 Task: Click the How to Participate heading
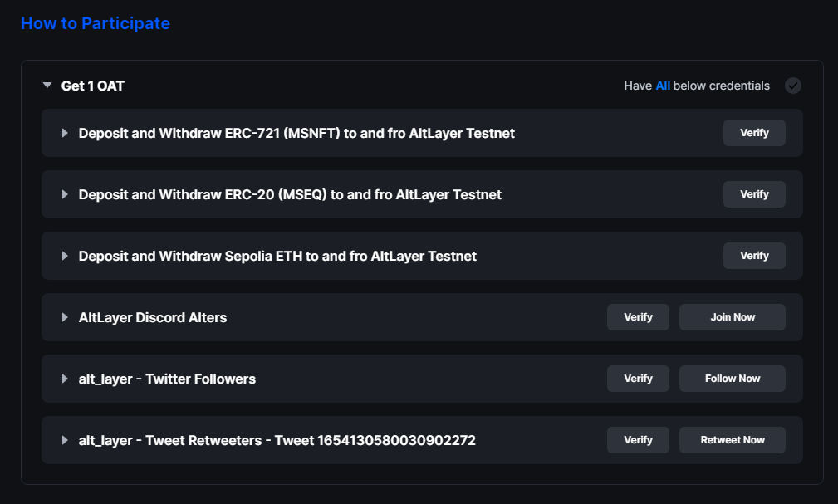tap(96, 23)
